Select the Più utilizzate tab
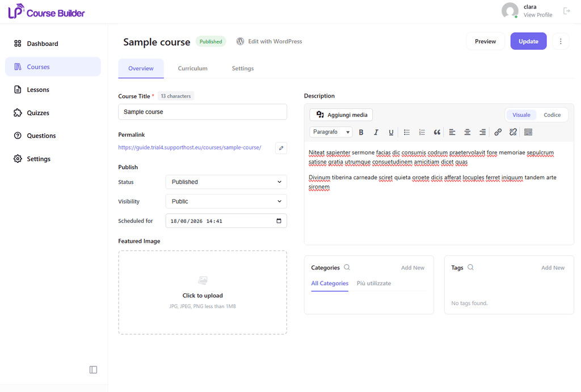The image size is (581, 392). [373, 284]
